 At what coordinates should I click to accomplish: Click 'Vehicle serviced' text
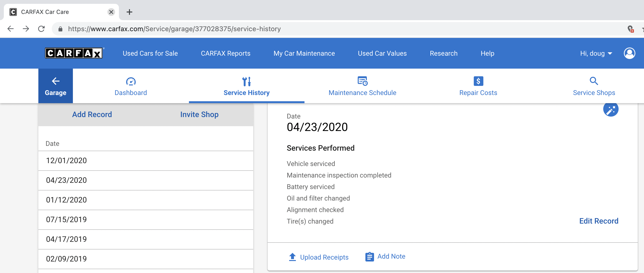(x=311, y=163)
